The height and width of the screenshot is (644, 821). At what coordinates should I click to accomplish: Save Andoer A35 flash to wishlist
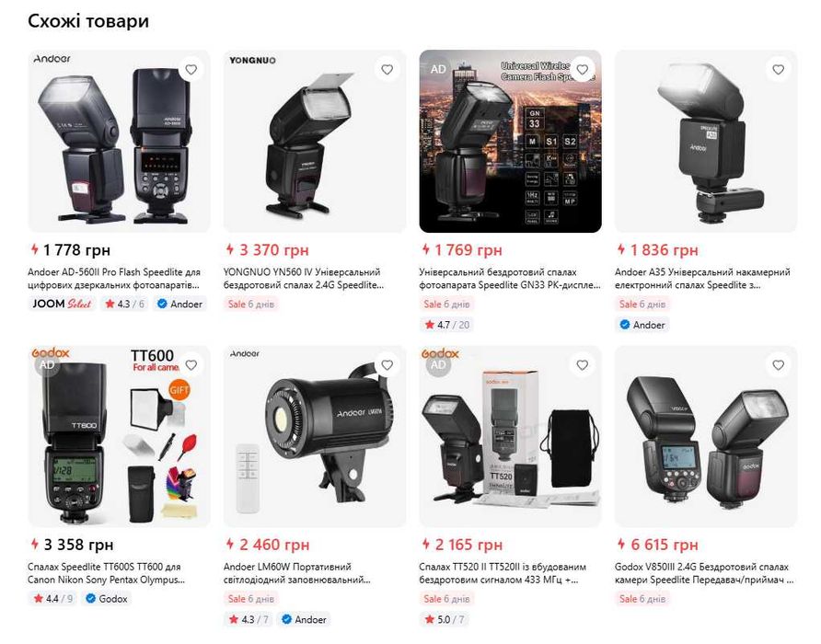(778, 70)
